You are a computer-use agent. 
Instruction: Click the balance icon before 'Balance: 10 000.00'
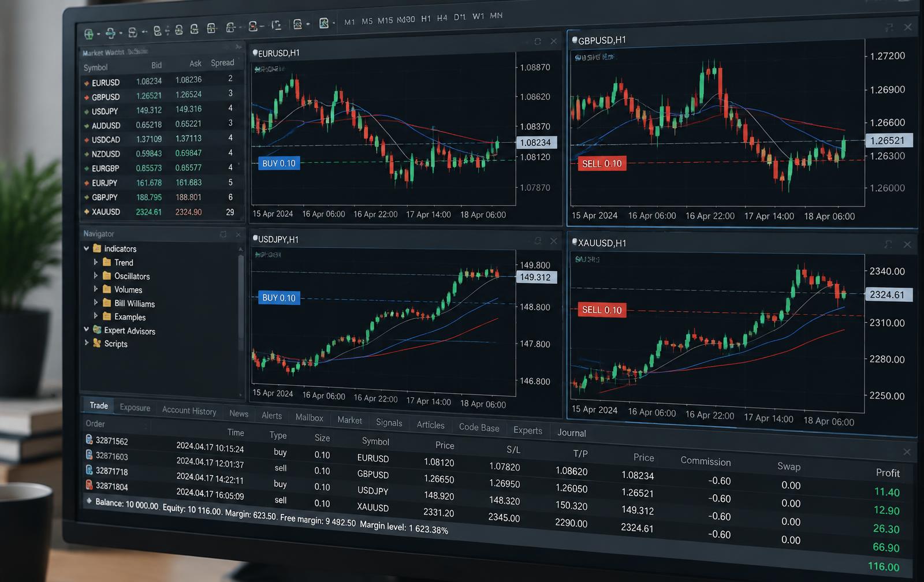(89, 501)
